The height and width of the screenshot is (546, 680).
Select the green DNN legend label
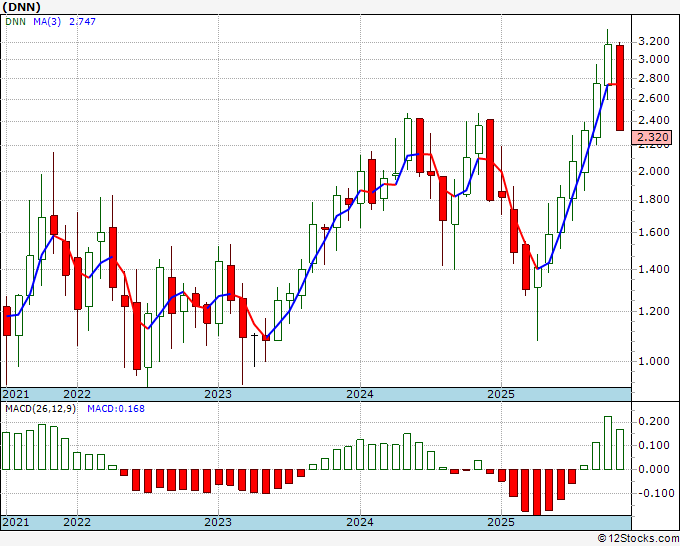[15, 21]
